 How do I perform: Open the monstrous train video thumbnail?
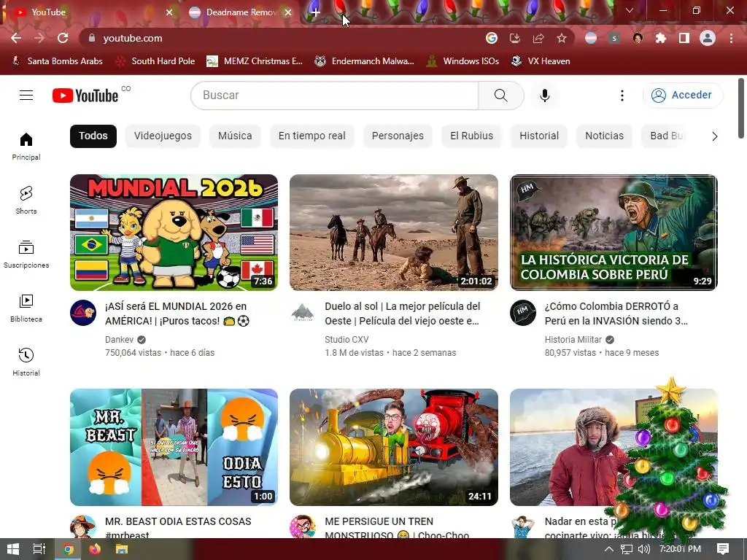pos(393,447)
